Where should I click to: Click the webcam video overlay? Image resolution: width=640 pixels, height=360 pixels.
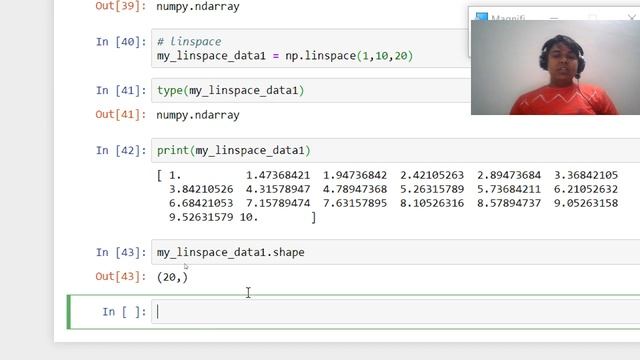pos(556,67)
